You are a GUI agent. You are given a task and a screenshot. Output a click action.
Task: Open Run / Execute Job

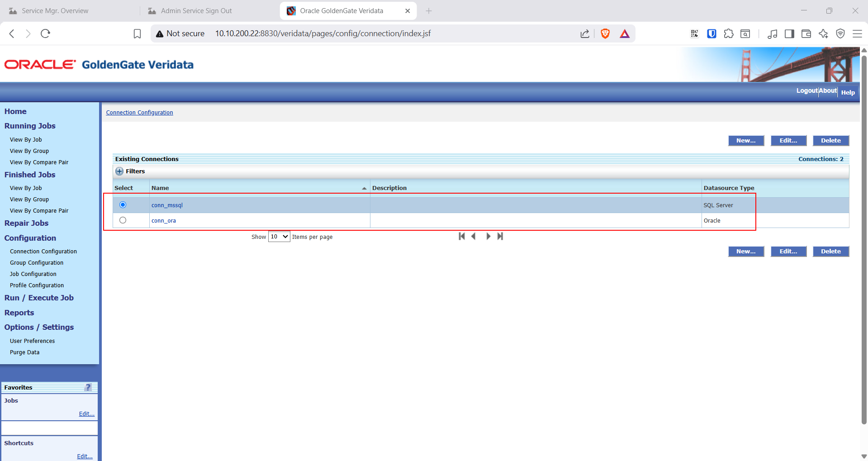click(x=39, y=298)
